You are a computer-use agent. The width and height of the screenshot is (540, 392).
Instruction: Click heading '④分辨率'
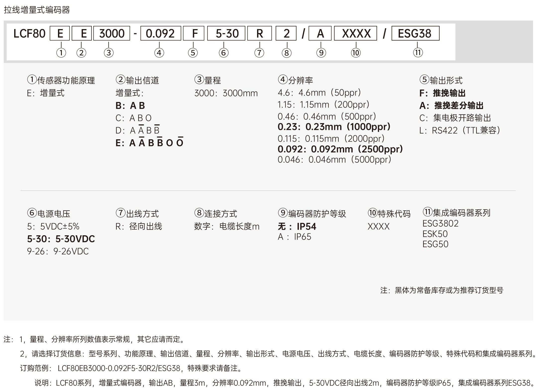pyautogui.click(x=295, y=80)
